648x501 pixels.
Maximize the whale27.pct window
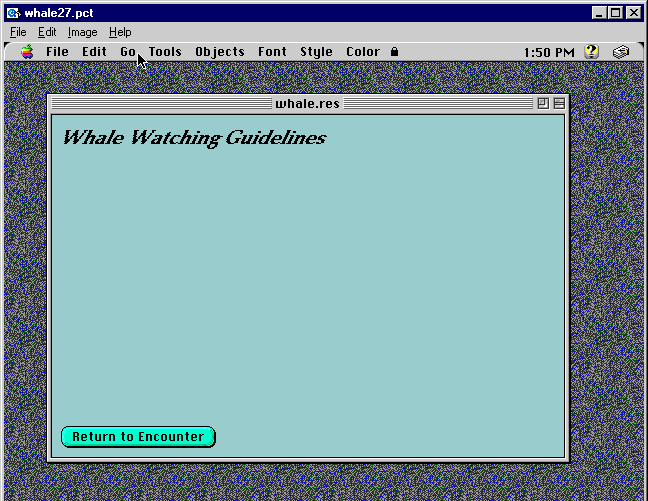click(616, 13)
